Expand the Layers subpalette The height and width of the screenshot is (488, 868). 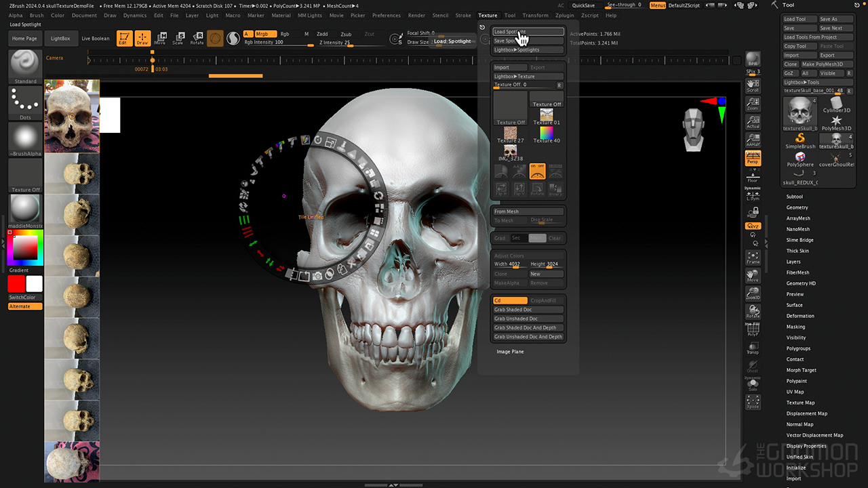click(x=793, y=262)
